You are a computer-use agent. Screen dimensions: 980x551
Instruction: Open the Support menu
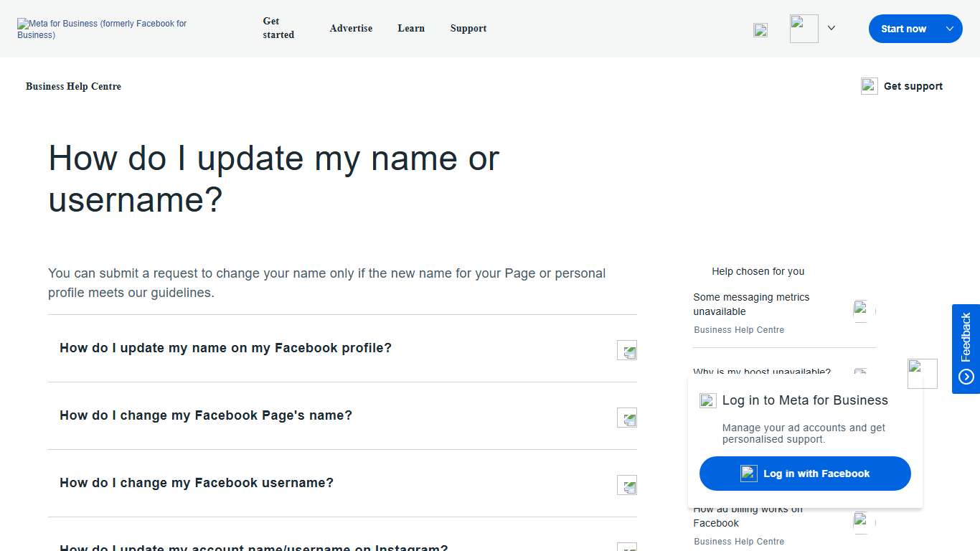468,28
